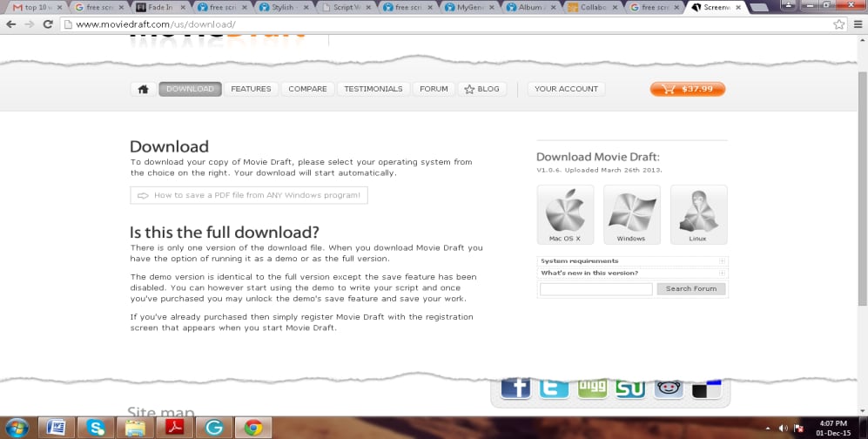Open Skype from the taskbar

click(x=96, y=428)
